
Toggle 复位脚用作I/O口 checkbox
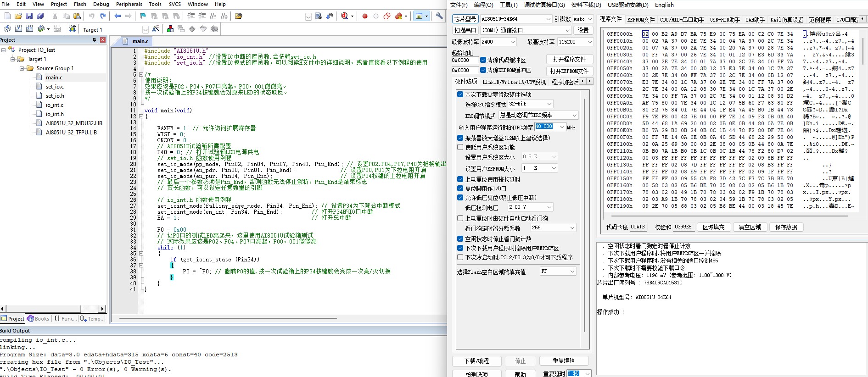click(x=460, y=188)
